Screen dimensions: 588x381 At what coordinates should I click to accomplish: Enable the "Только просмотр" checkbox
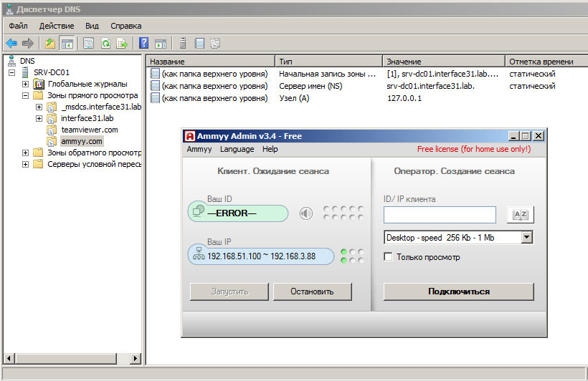coord(389,257)
